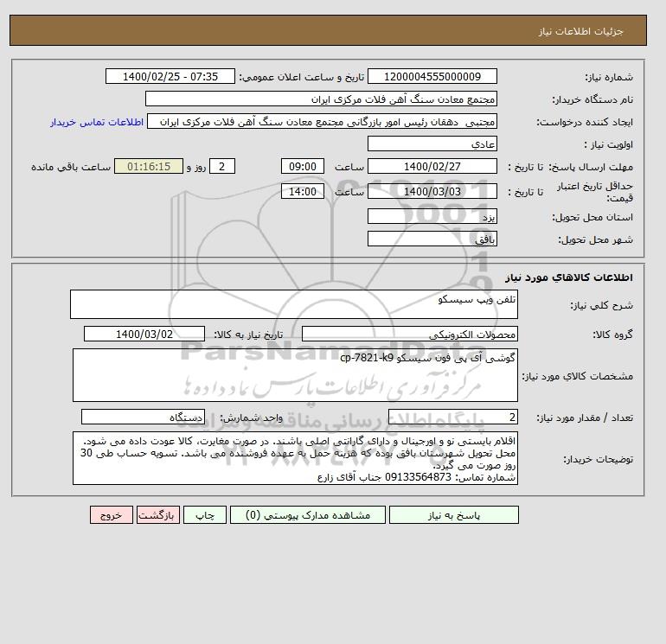Click the label مهلت ارسال پاسخ
666x644 pixels.
tap(591, 167)
